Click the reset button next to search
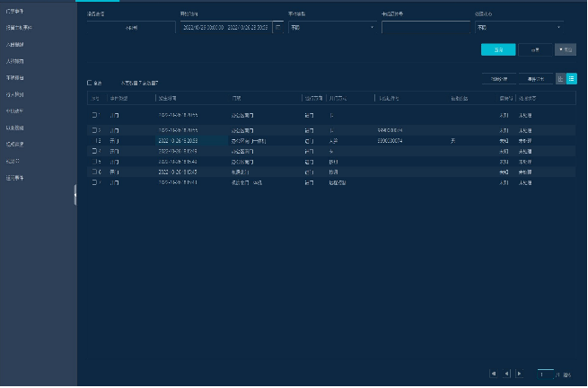The width and height of the screenshot is (588, 388). 535,50
